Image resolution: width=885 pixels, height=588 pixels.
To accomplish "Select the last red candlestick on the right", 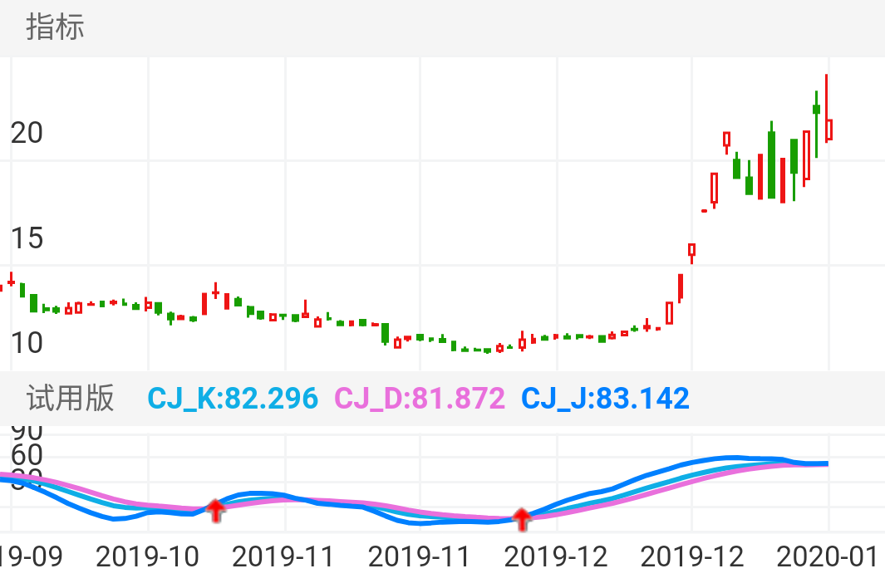I will [828, 129].
